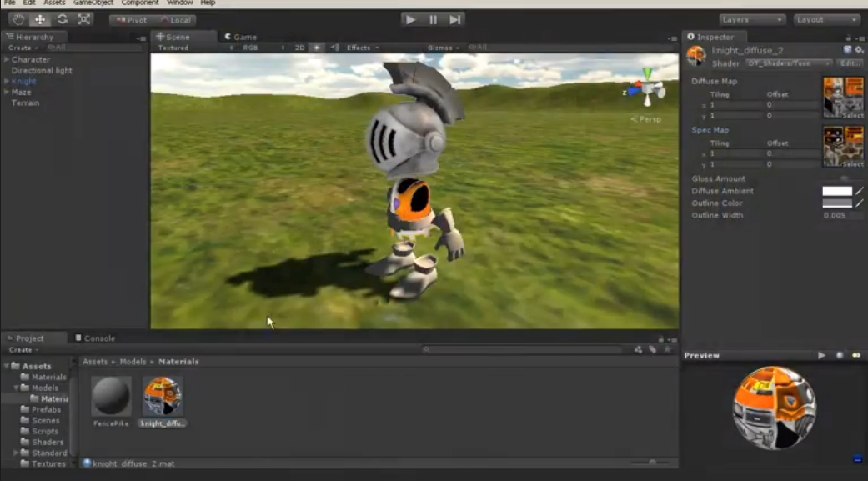This screenshot has width=868, height=481.
Task: Toggle 2D mode in the Scene view
Action: point(299,48)
